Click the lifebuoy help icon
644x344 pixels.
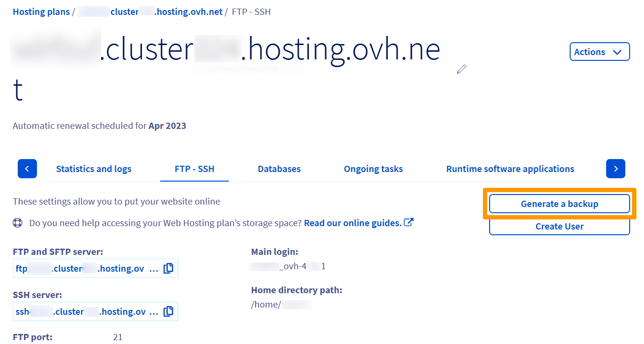click(x=18, y=223)
